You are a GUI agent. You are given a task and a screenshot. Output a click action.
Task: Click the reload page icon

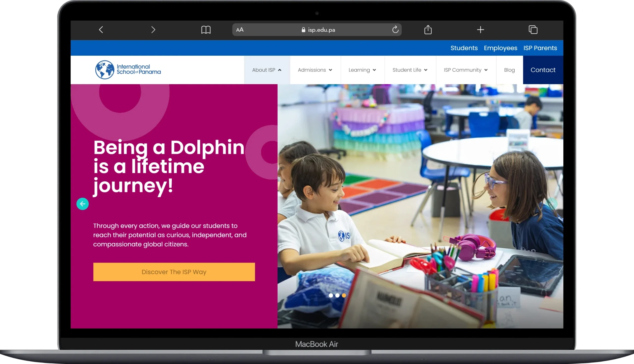click(x=395, y=29)
